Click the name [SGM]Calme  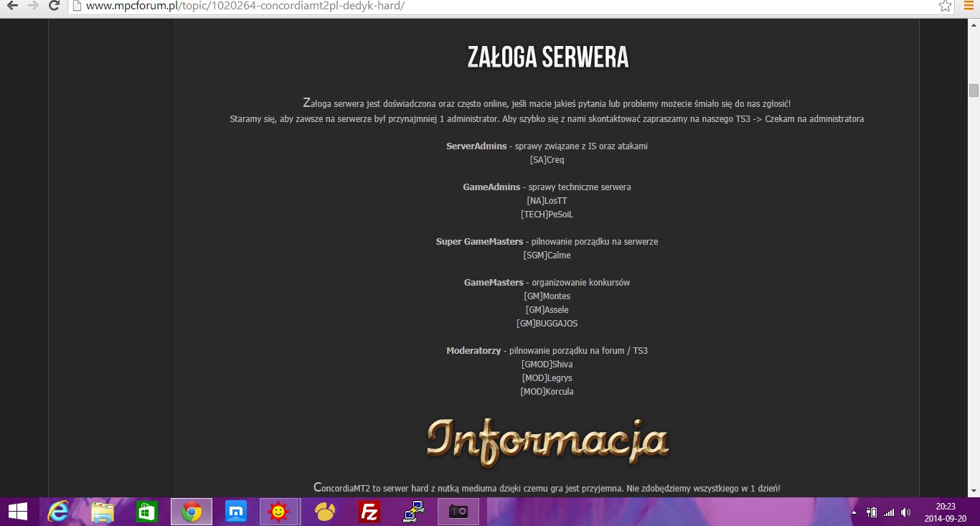point(547,255)
